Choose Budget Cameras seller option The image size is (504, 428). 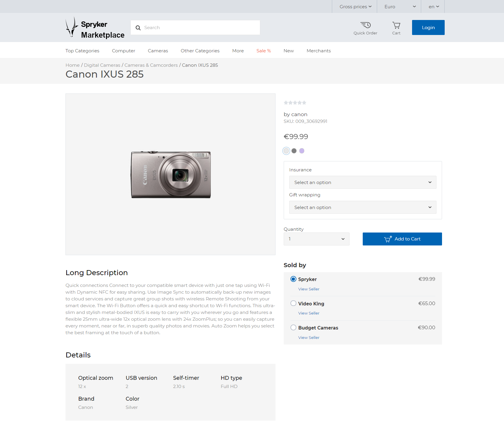coord(293,327)
